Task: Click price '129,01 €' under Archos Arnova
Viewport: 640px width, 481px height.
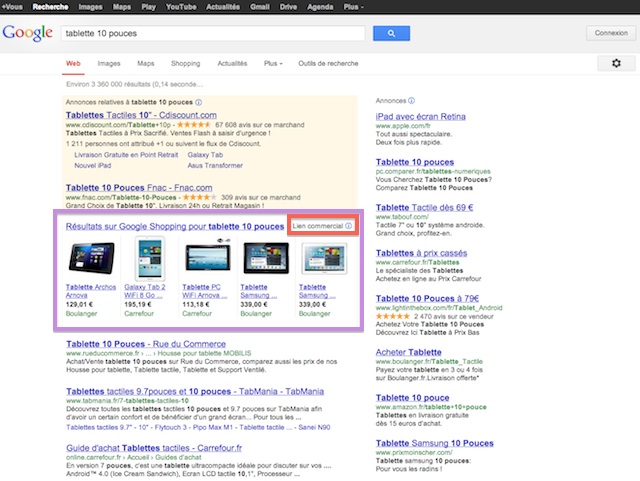Action: tap(79, 305)
